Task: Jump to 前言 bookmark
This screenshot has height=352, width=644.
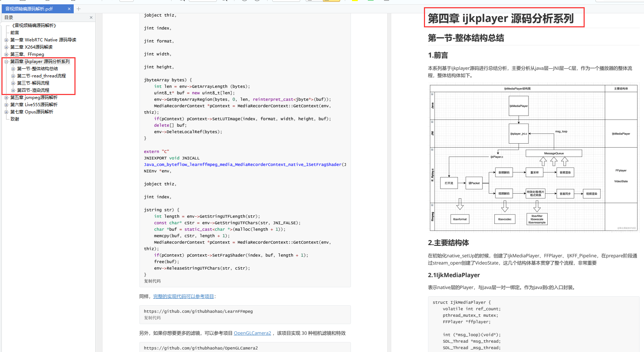Action: pos(15,33)
